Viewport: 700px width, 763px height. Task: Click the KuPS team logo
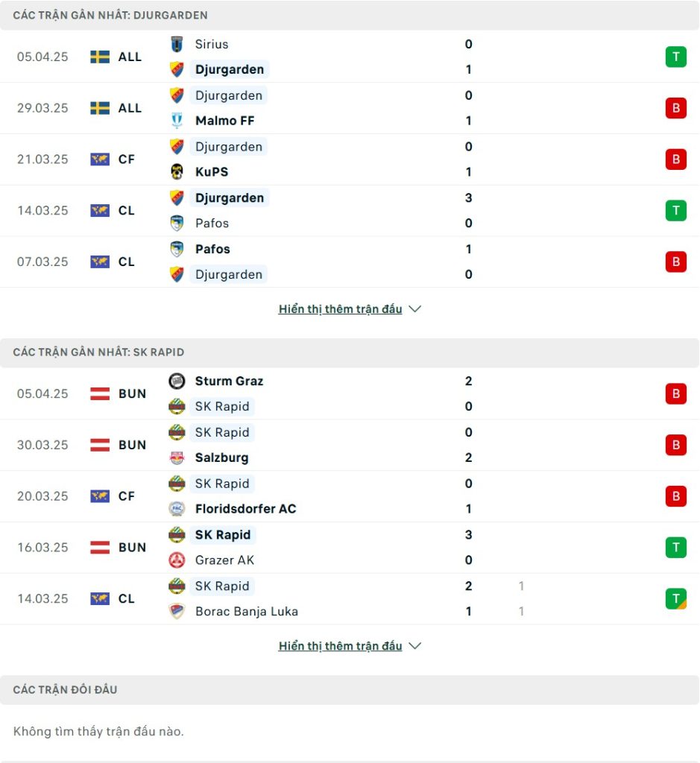(177, 172)
